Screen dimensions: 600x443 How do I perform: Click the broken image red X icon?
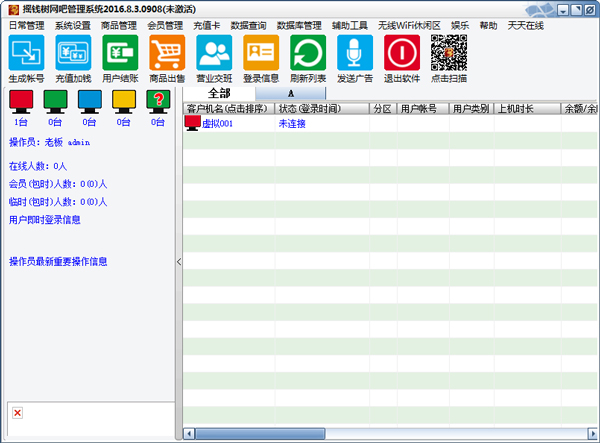(x=17, y=413)
